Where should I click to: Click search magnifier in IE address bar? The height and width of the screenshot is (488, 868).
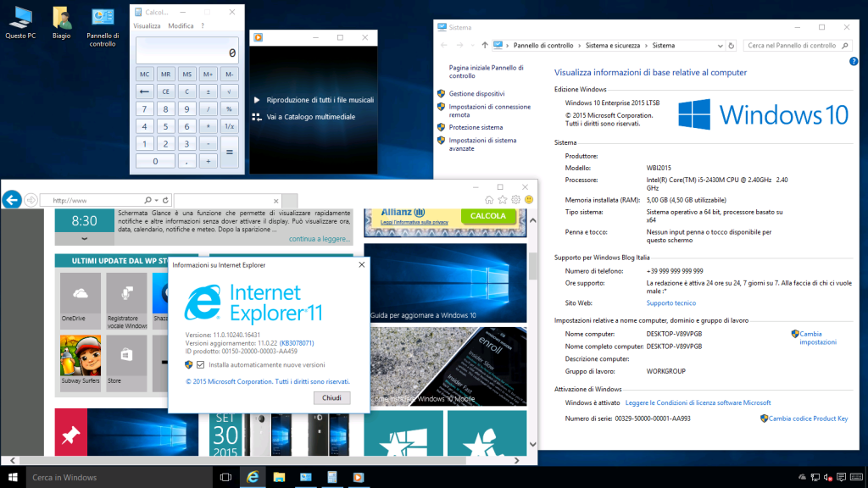pyautogui.click(x=147, y=200)
